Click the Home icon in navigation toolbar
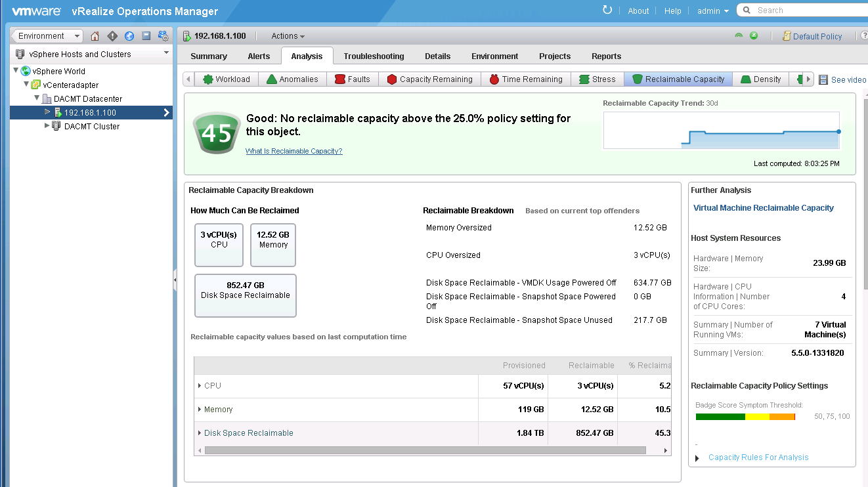Screen dimensions: 868x487 [x=95, y=36]
